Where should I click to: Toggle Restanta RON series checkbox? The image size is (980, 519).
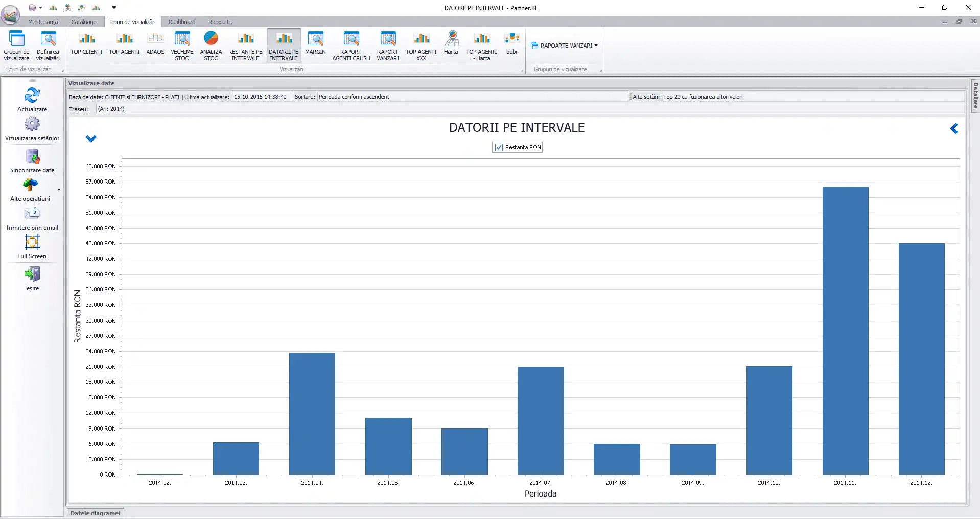coord(499,147)
